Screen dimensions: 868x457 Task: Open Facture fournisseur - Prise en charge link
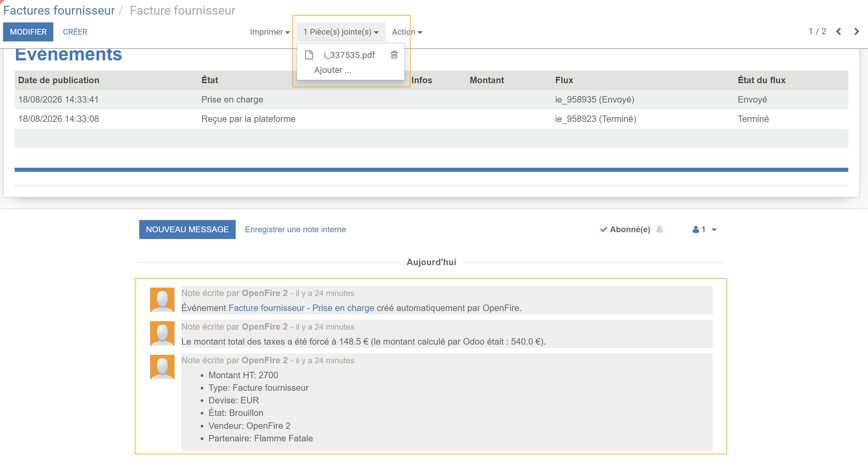[301, 308]
